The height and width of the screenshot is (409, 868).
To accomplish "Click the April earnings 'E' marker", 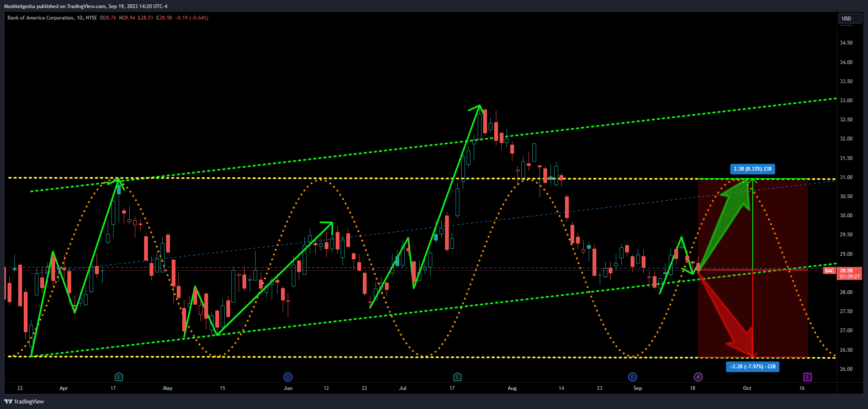I will point(119,377).
